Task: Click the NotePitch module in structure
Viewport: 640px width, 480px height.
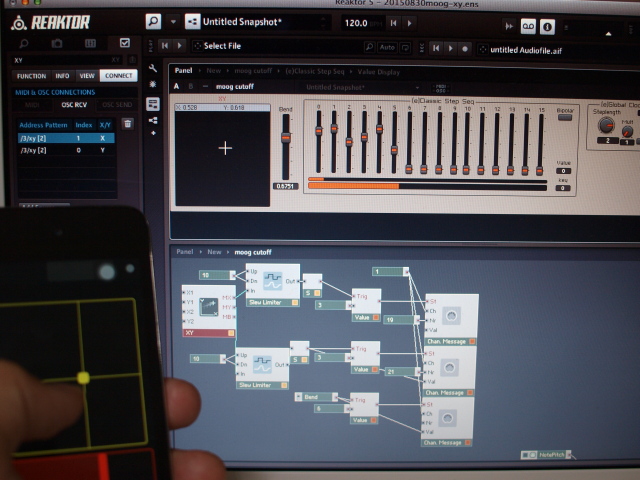Action: coord(546,454)
